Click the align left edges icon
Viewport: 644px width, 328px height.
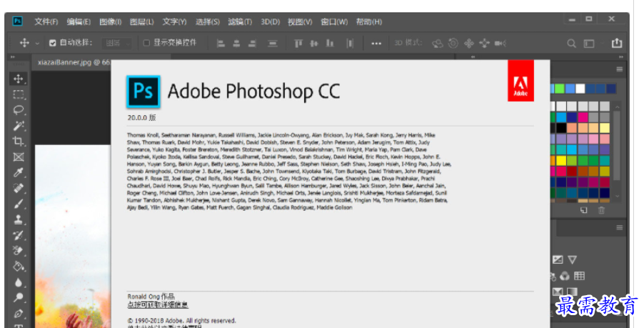pyautogui.click(x=221, y=43)
